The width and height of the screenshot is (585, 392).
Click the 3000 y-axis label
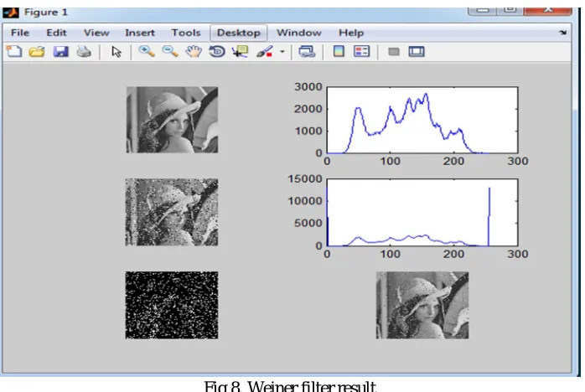coord(308,87)
